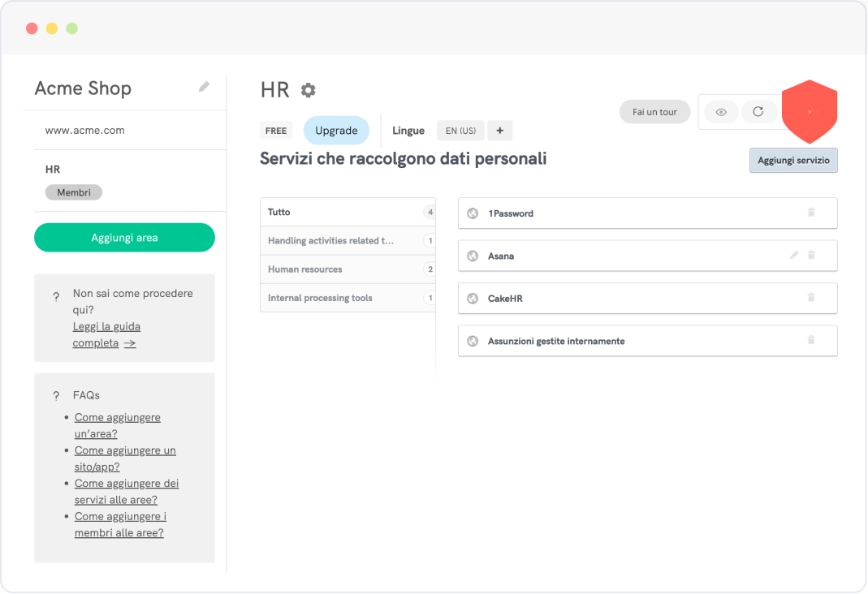Click the green Aggiungi area button
The image size is (868, 594).
click(x=124, y=238)
